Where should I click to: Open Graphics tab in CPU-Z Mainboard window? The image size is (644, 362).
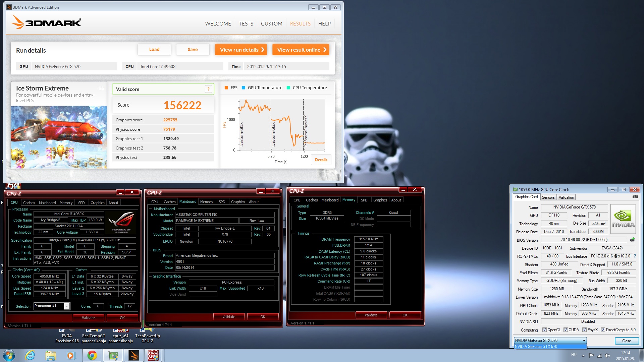(238, 202)
